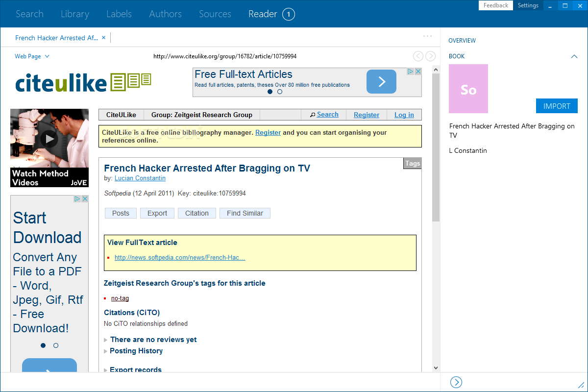The width and height of the screenshot is (588, 392).
Task: Click the Start Download ad text
Action: (x=47, y=227)
